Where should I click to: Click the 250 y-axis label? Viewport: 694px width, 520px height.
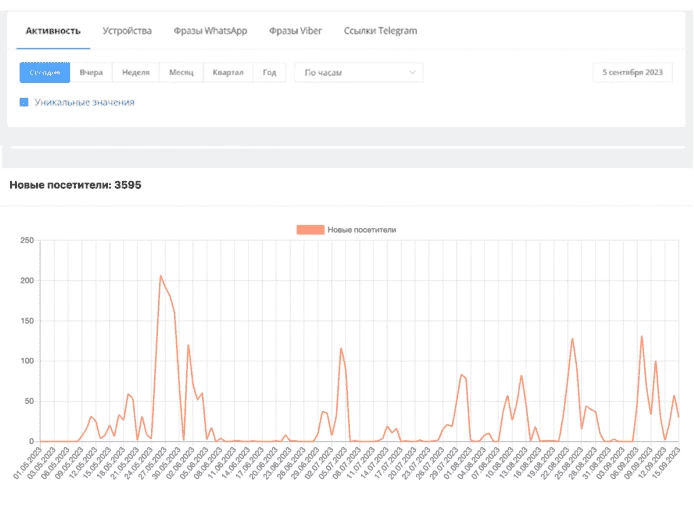coord(27,240)
